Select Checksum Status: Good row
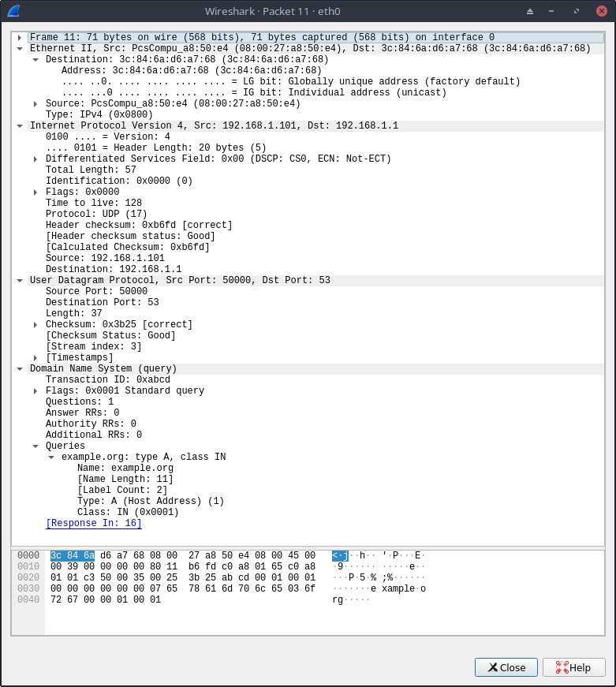 pos(110,336)
